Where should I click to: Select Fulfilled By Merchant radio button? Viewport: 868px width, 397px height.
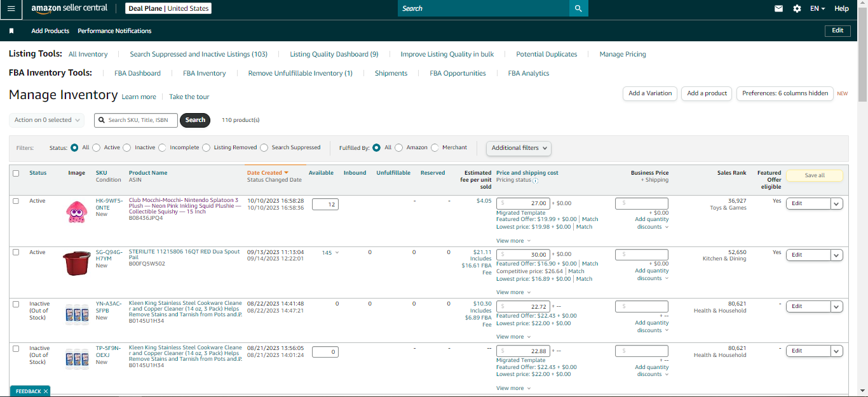435,147
